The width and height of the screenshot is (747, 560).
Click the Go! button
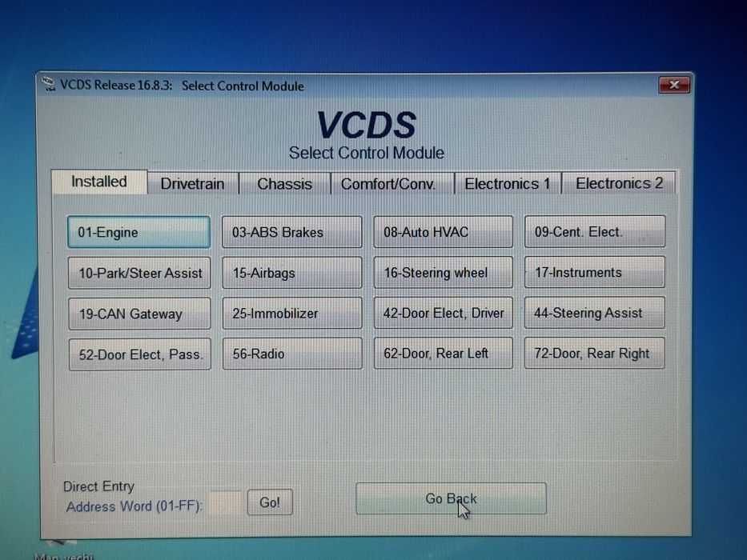click(x=270, y=502)
